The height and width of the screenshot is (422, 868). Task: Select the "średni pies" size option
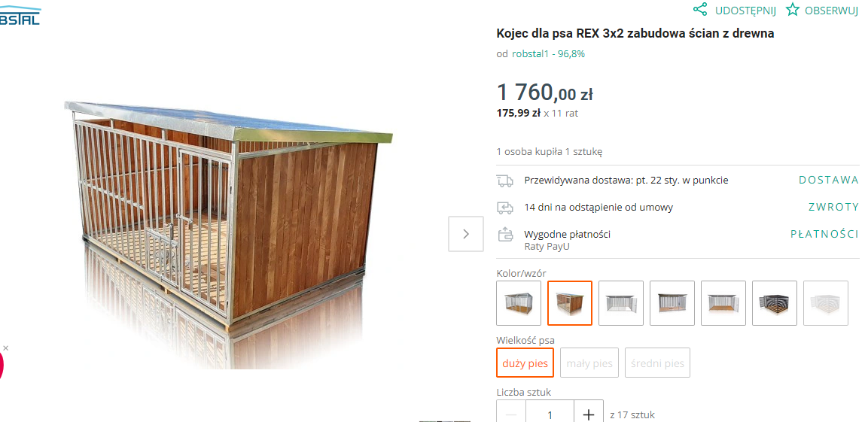click(657, 363)
